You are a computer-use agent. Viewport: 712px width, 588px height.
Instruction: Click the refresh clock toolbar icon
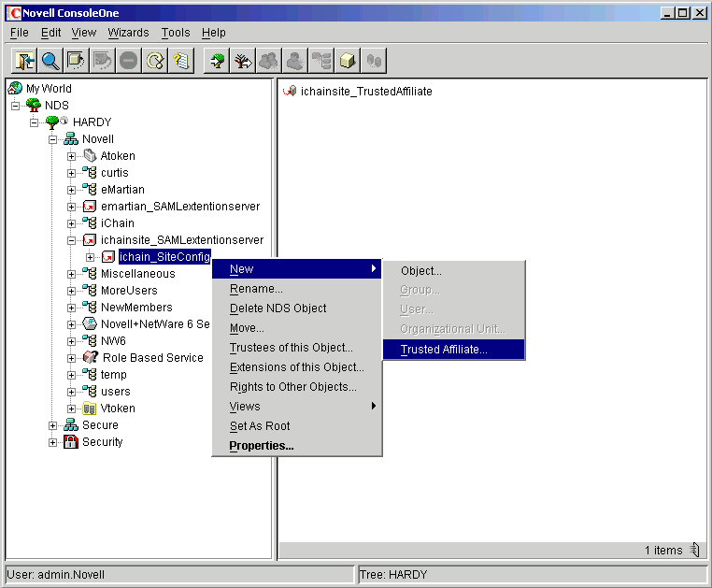[155, 61]
